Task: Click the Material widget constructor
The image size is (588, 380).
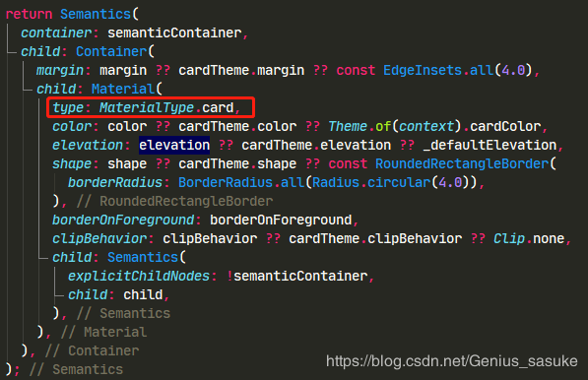Action: point(123,90)
